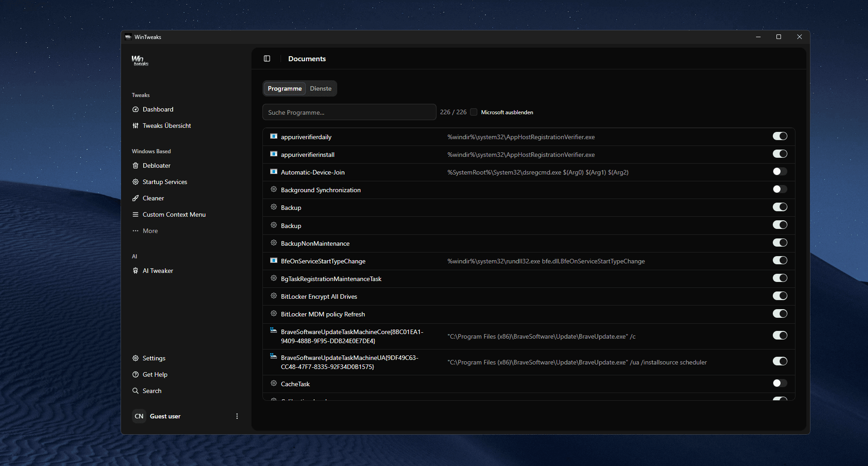The image size is (868, 466).
Task: Disable the BraveSoftwareUpdateTaskMachineCore toggle
Action: click(780, 335)
